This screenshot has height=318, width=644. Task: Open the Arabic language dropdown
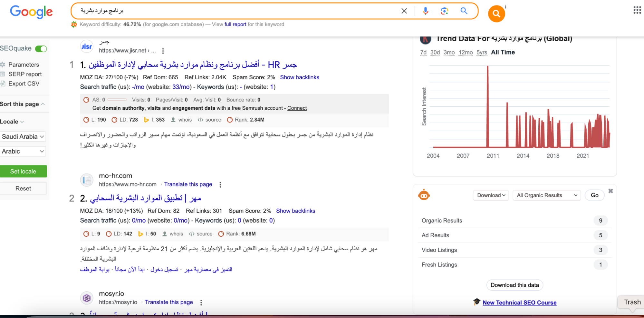click(x=23, y=151)
